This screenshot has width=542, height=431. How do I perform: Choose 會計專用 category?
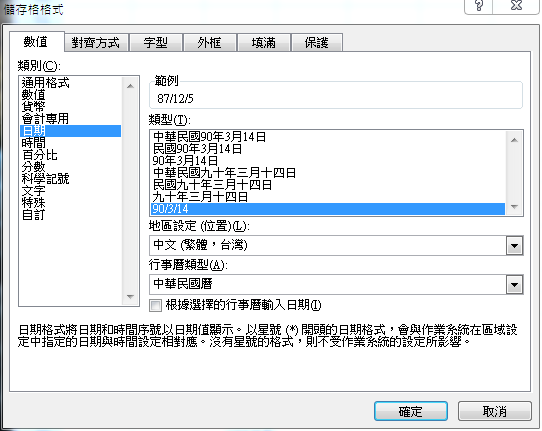tap(71, 119)
